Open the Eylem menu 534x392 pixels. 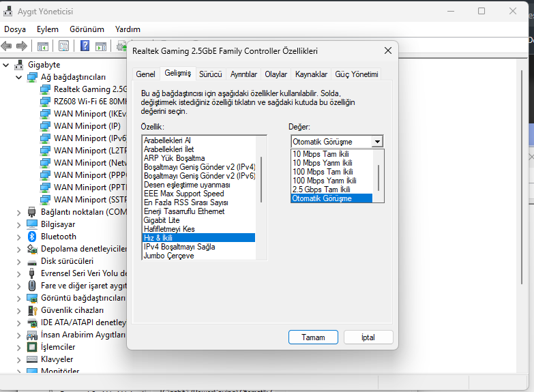(48, 29)
